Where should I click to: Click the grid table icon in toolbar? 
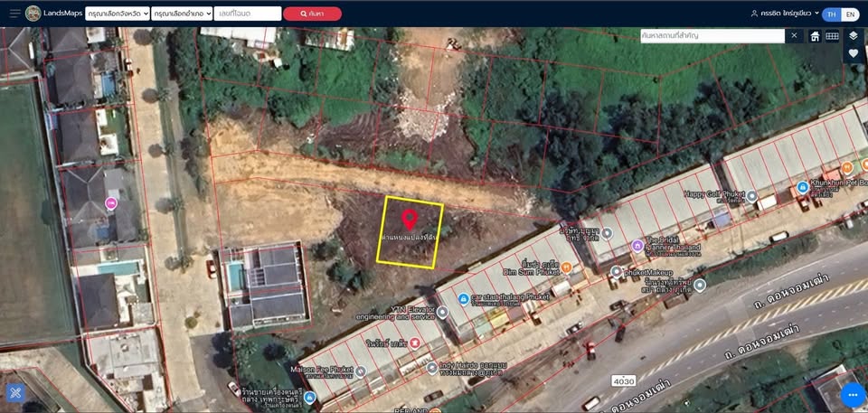pyautogui.click(x=832, y=36)
